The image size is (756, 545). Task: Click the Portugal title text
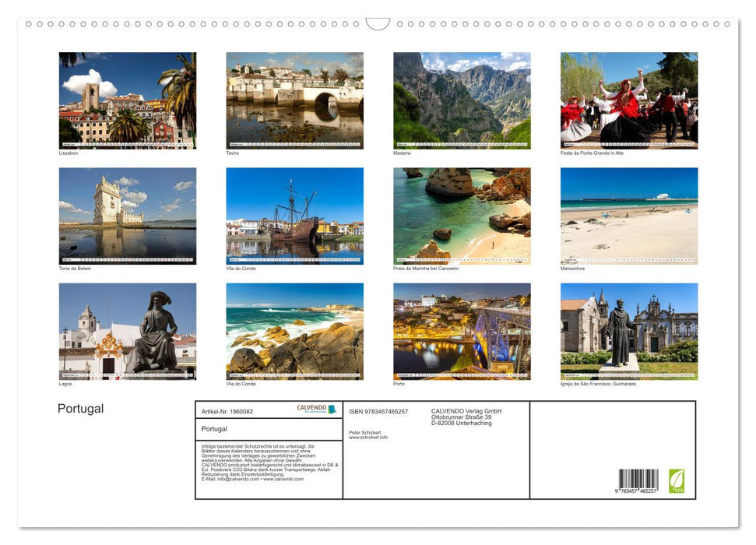[x=79, y=408]
